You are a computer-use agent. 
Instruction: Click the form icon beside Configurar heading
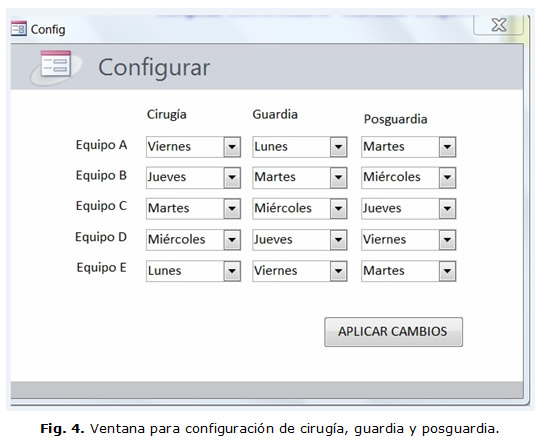click(55, 64)
